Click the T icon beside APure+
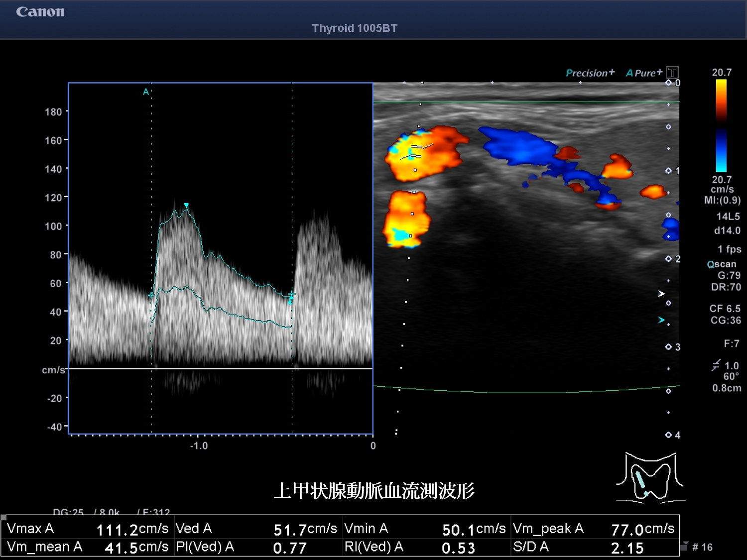 click(x=672, y=73)
